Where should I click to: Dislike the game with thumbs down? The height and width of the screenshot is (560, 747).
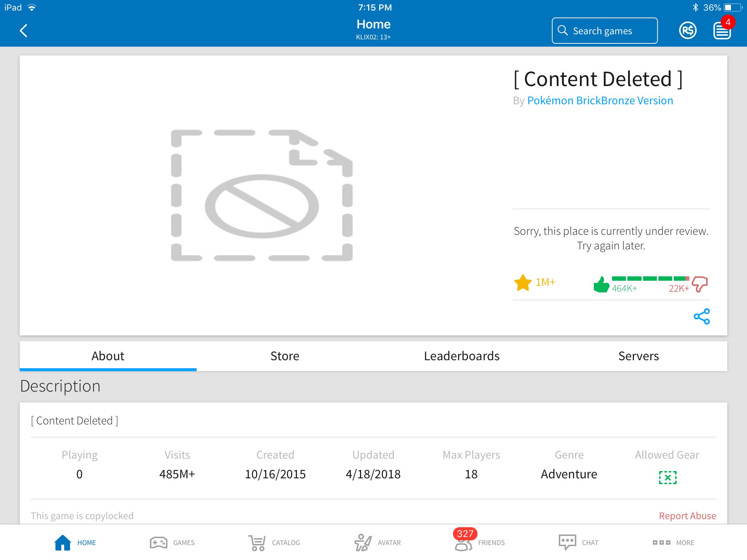tap(700, 284)
